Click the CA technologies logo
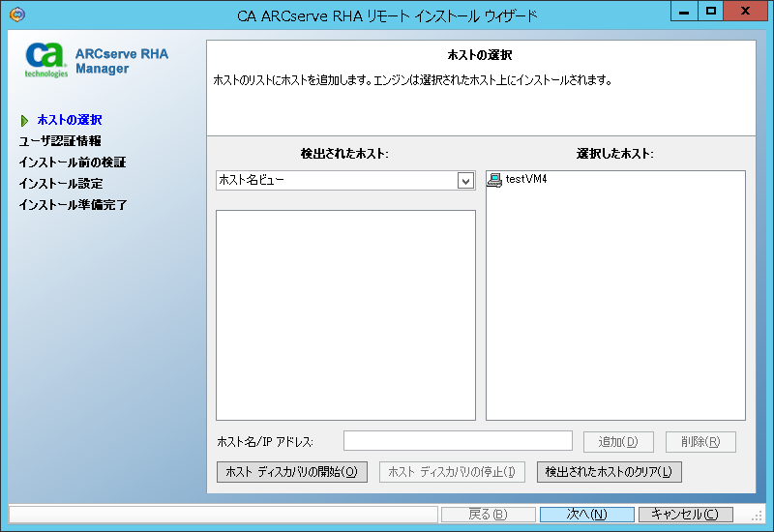The height and width of the screenshot is (532, 774). [45, 60]
